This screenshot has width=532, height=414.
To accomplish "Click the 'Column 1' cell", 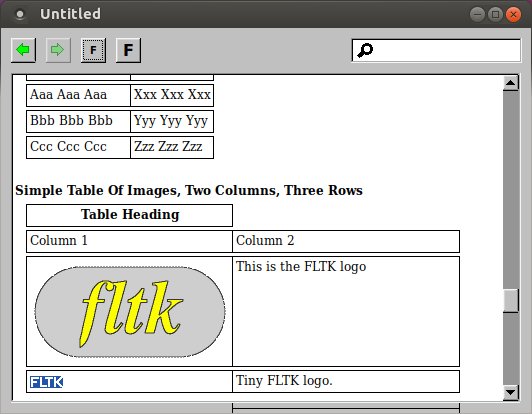I will coord(129,241).
